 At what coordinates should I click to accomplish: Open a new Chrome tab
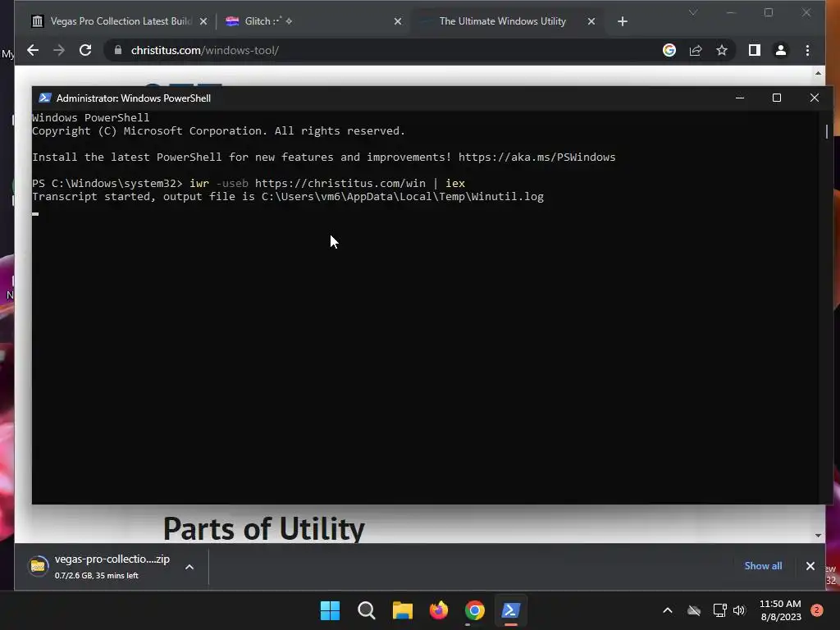pyautogui.click(x=622, y=21)
